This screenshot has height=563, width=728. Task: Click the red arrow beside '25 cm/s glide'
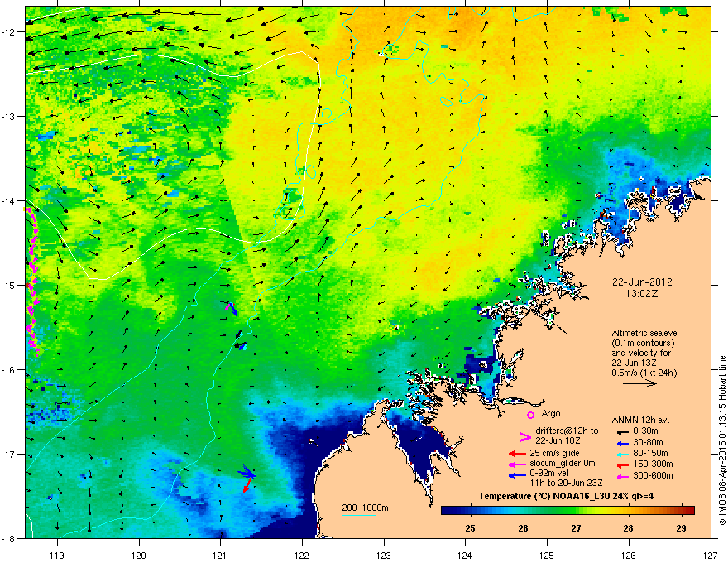point(517,454)
